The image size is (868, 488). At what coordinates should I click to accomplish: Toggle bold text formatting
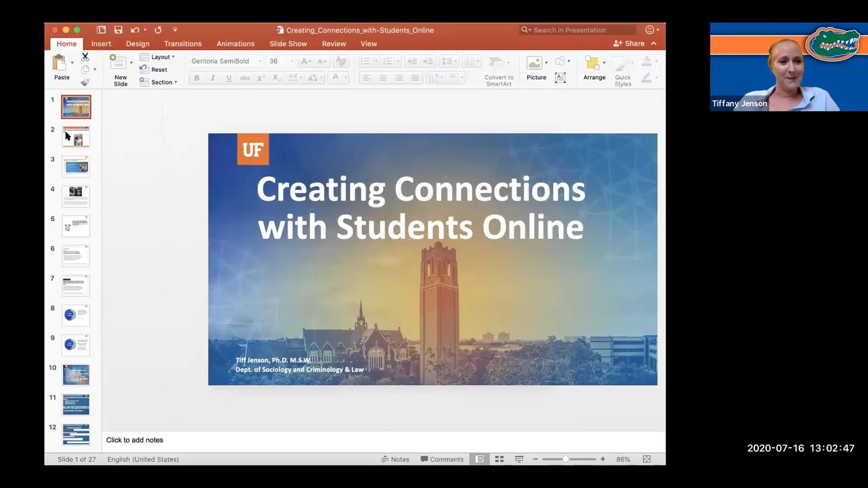197,78
